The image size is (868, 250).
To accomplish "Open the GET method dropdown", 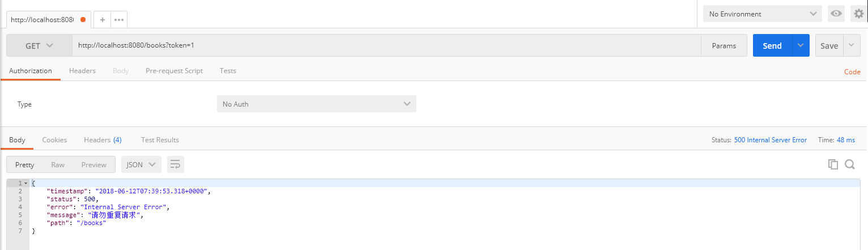I will pyautogui.click(x=39, y=46).
